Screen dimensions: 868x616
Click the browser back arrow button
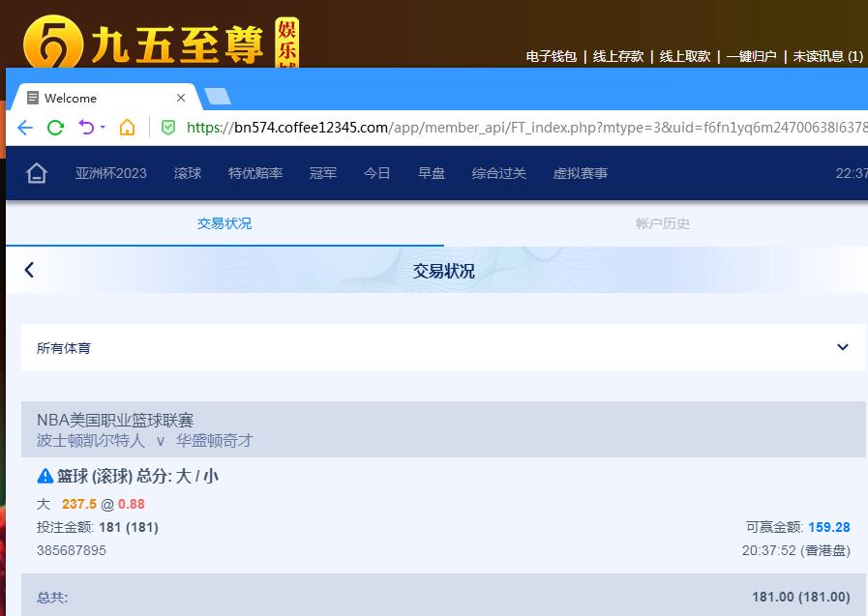pos(25,128)
